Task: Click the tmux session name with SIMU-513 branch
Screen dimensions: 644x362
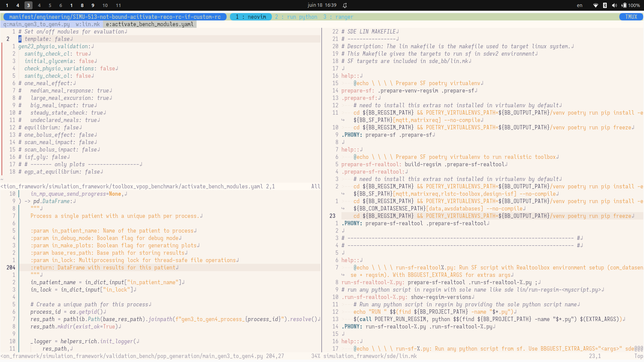Action: click(x=115, y=17)
